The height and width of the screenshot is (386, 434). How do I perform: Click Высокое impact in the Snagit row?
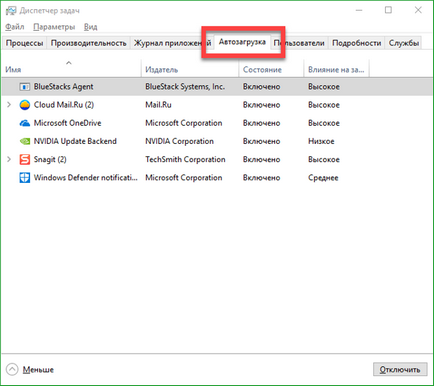[324, 159]
